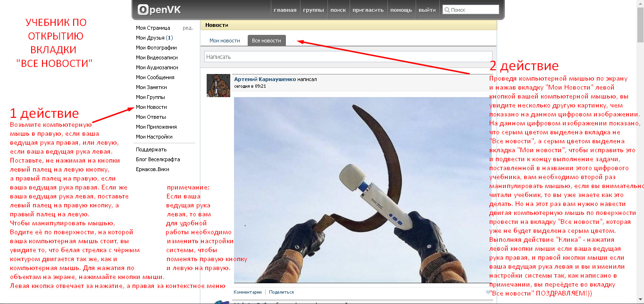Open the главная header menu item

click(x=285, y=10)
